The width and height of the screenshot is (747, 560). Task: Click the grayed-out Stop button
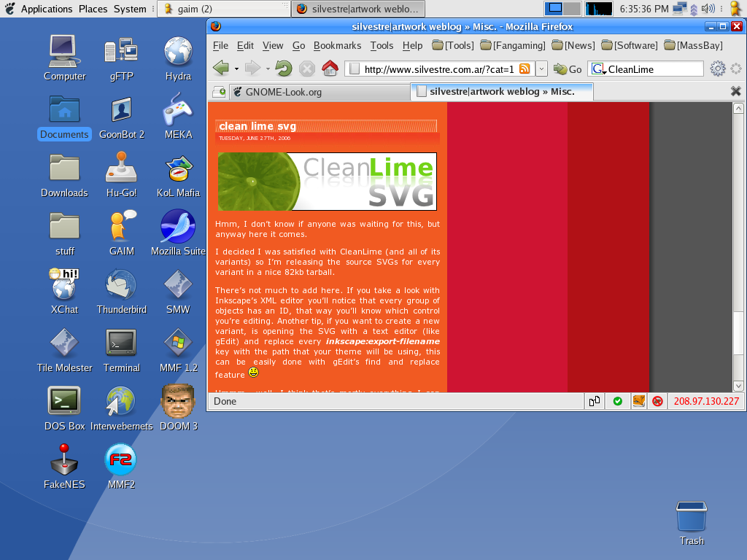click(x=307, y=69)
